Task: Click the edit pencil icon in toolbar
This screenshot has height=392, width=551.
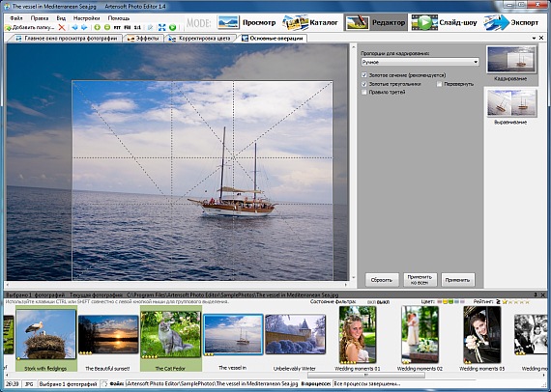Action: click(x=151, y=27)
